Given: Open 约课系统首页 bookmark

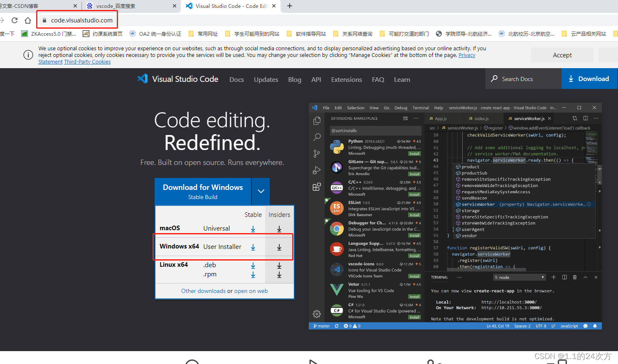Looking at the screenshot, I should (x=103, y=34).
